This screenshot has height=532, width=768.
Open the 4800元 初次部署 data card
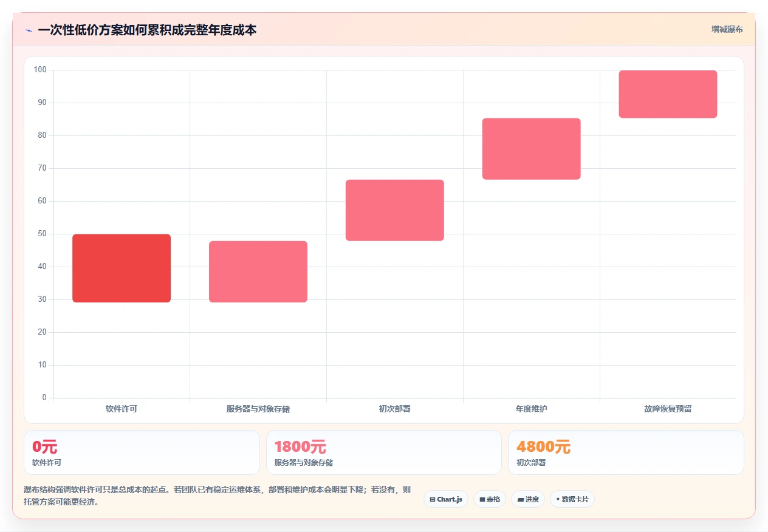coord(626,452)
